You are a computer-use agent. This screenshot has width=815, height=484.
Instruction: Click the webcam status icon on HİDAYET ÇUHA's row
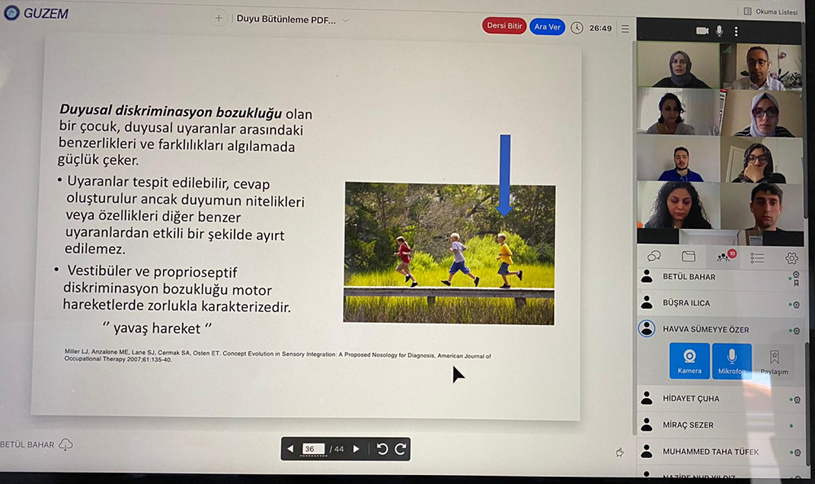[x=797, y=400]
